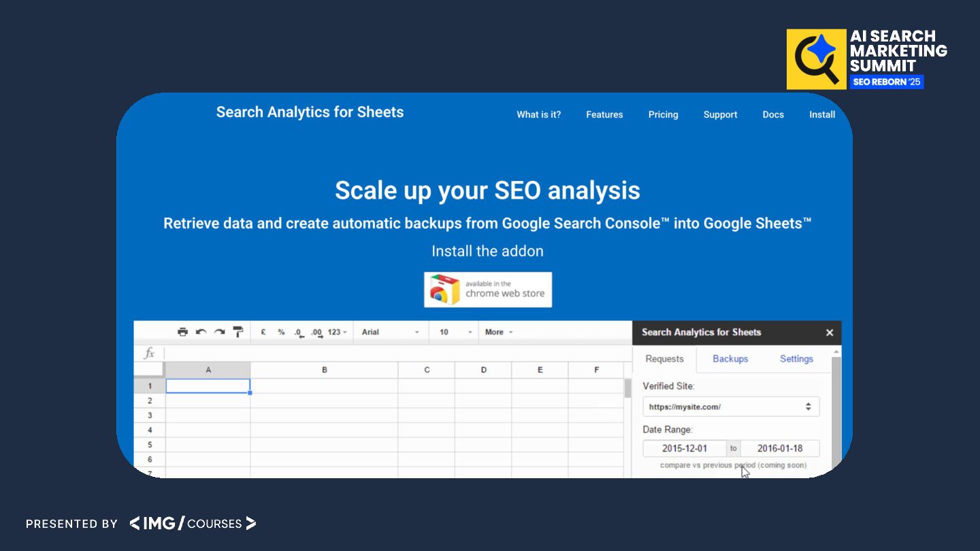The width and height of the screenshot is (980, 551).
Task: Switch to the Settings tab
Action: click(796, 358)
